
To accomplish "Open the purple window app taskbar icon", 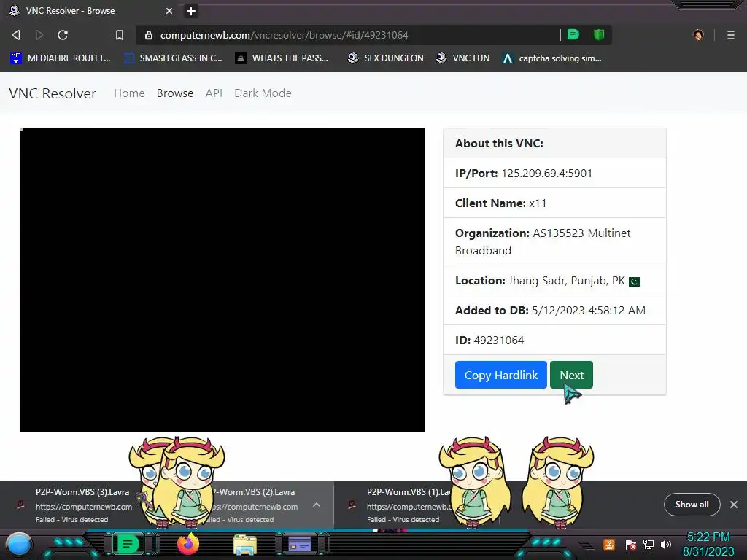I will tap(300, 544).
